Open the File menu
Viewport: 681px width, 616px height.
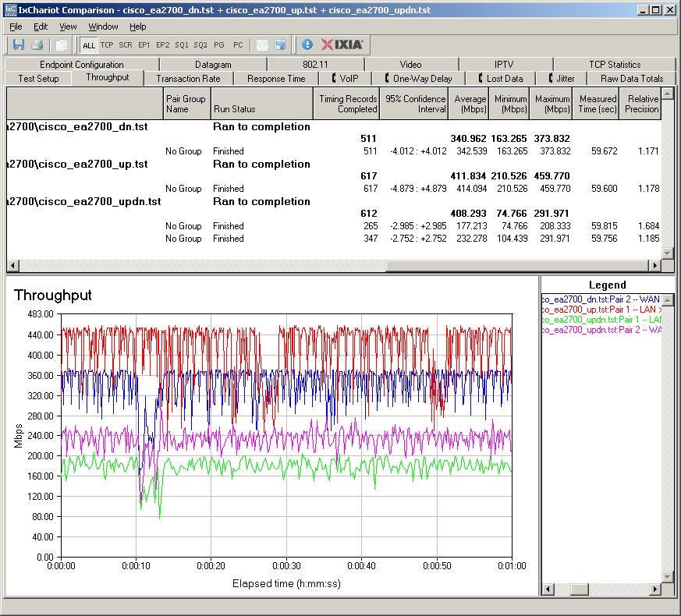[16, 27]
